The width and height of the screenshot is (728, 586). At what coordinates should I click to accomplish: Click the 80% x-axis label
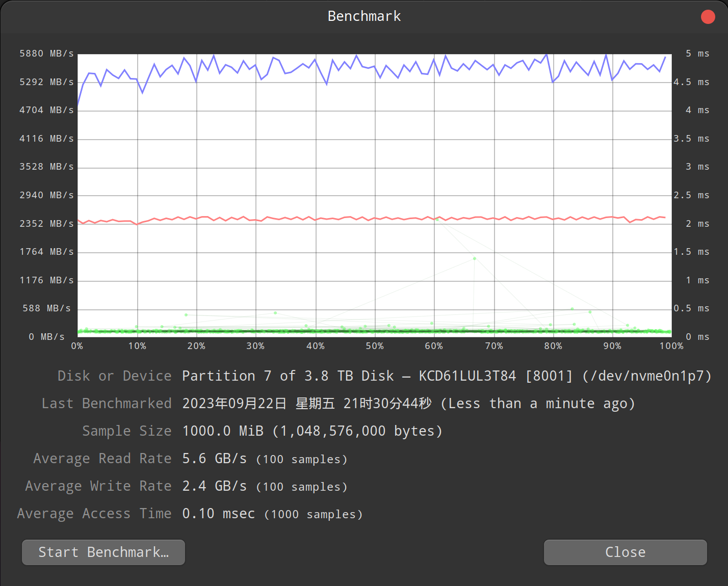pyautogui.click(x=553, y=346)
